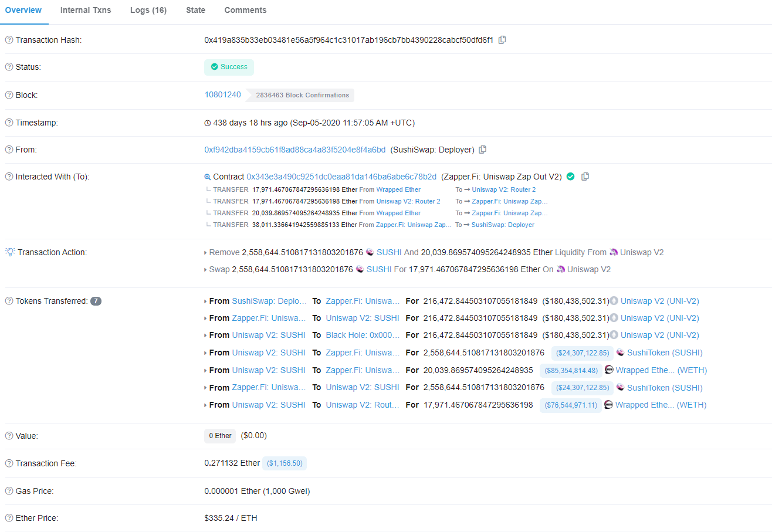Open the Comments tab
Viewport: 772px width, 532px height.
245,10
